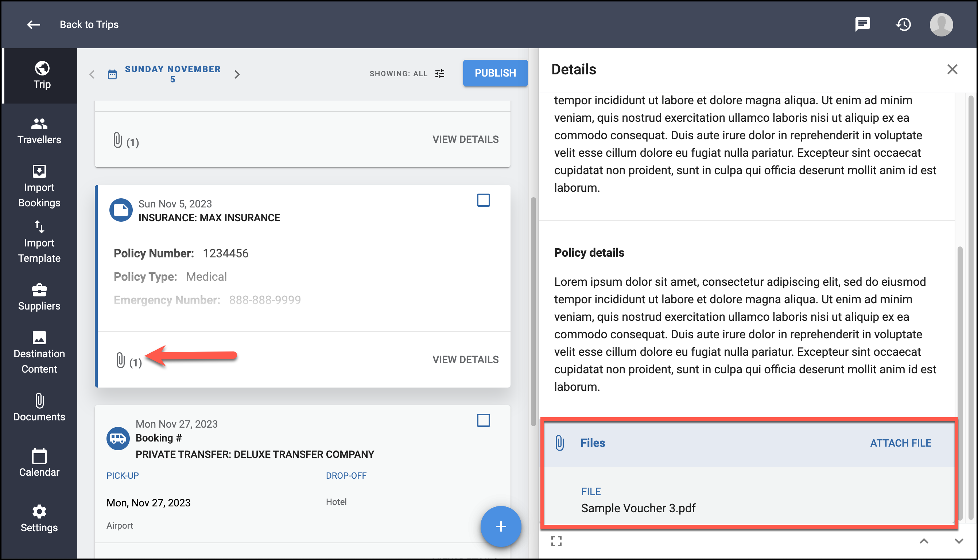
Task: Open Import Template in sidebar
Action: point(39,242)
